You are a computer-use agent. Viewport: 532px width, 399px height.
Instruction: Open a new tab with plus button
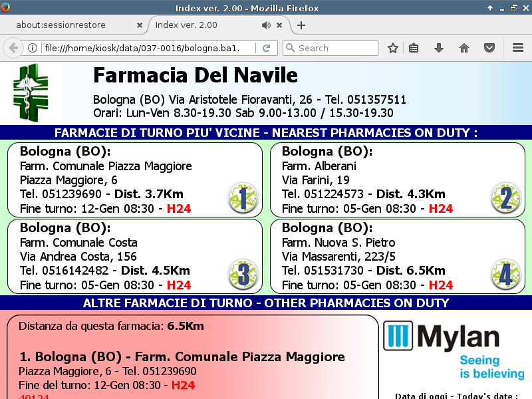click(x=301, y=25)
